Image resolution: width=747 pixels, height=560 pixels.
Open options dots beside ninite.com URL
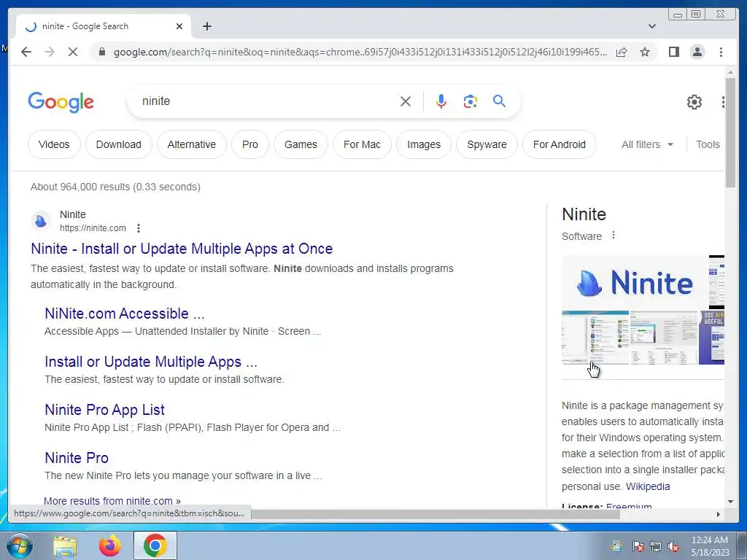pyautogui.click(x=138, y=228)
